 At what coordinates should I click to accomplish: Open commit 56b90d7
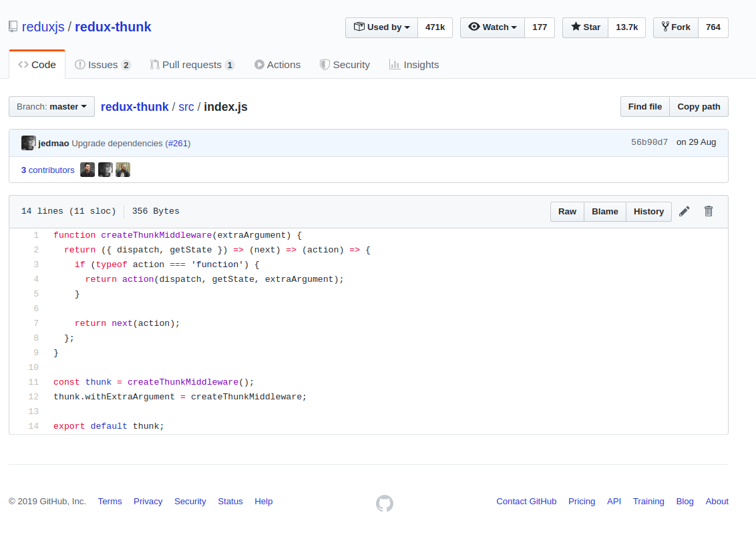pyautogui.click(x=649, y=142)
